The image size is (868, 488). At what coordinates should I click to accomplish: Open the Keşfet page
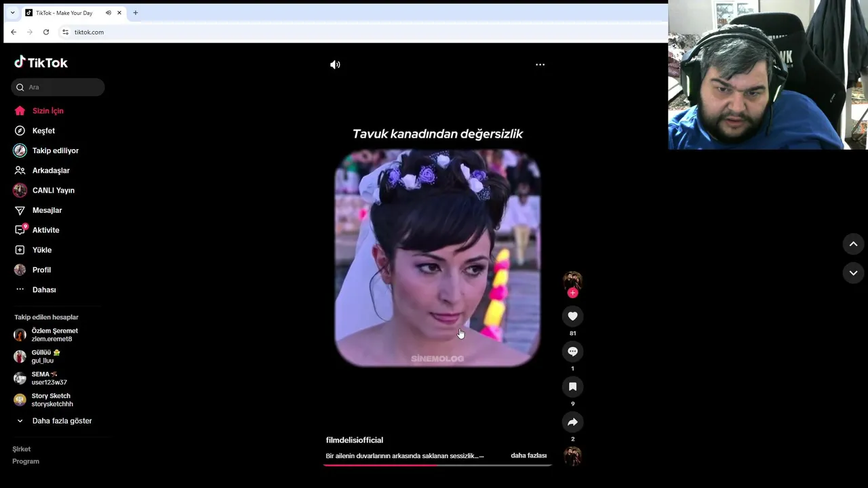click(35, 131)
